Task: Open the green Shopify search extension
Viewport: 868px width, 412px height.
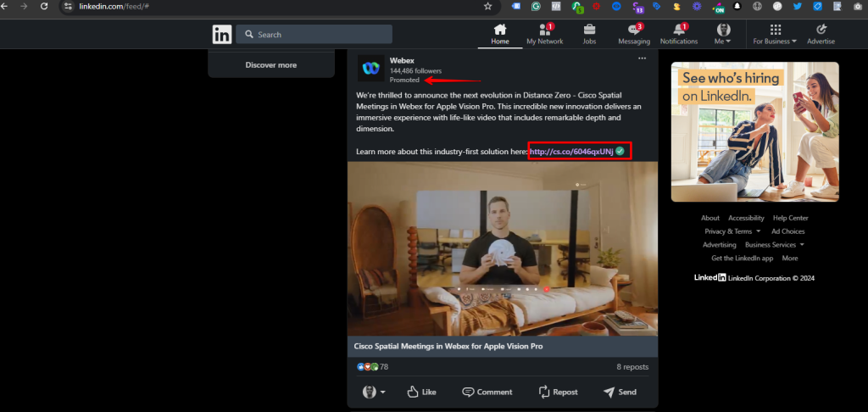Action: pyautogui.click(x=577, y=7)
